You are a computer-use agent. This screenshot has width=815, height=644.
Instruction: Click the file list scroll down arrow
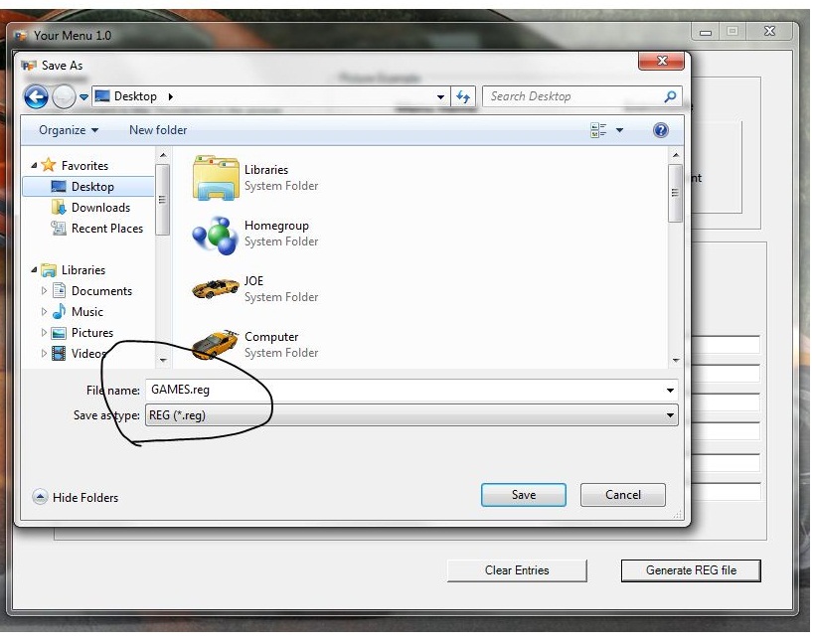[675, 360]
